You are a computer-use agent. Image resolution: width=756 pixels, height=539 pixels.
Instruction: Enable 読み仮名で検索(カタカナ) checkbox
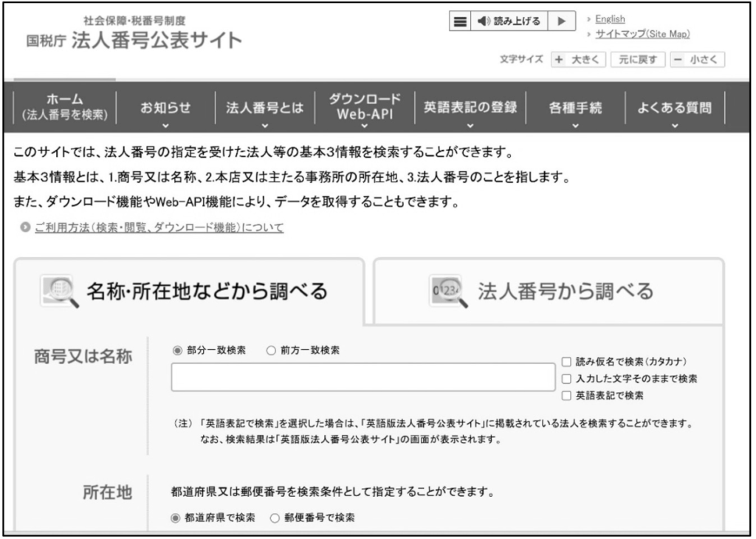tap(566, 363)
